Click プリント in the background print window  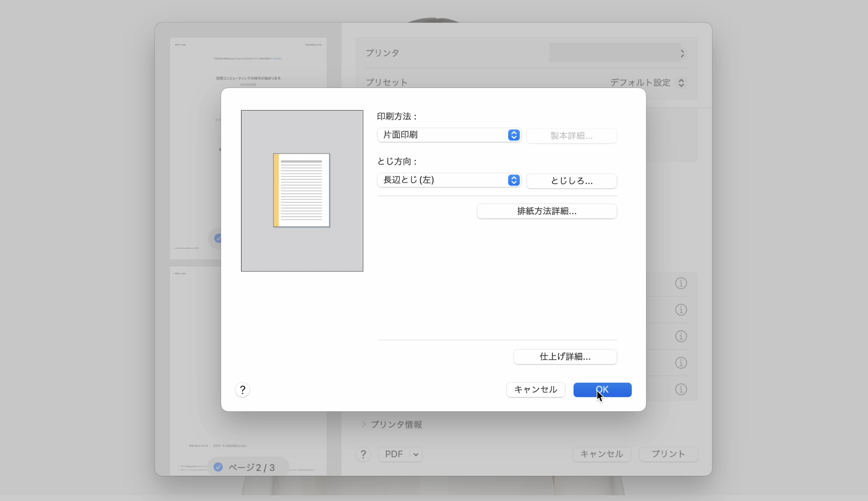point(669,454)
